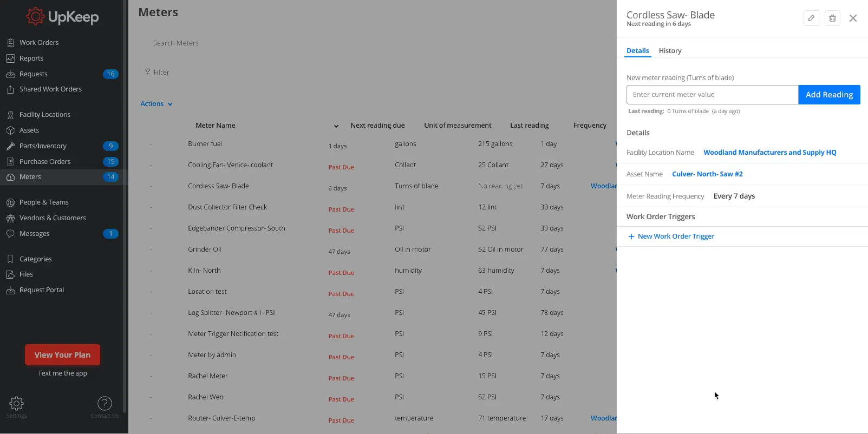Go to Facility Locations in the sidebar
The height and width of the screenshot is (434, 868).
tap(45, 115)
